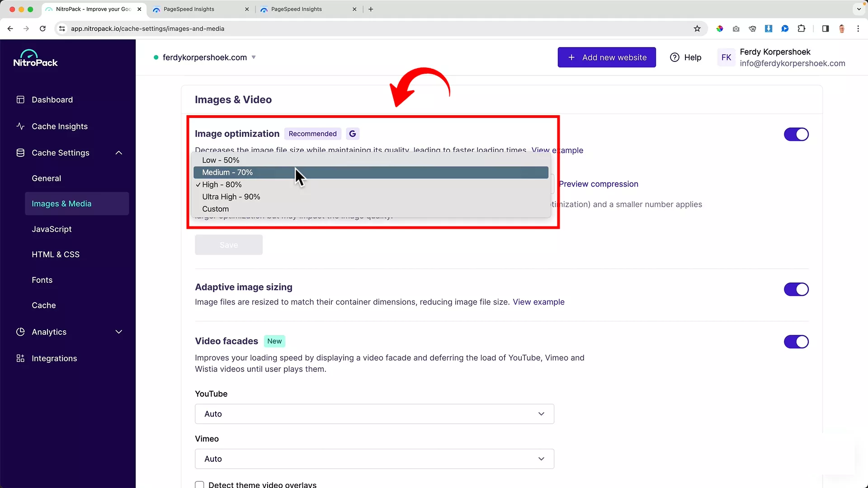This screenshot has width=868, height=488.
Task: Click the Help question-mark icon
Action: [x=674, y=57]
